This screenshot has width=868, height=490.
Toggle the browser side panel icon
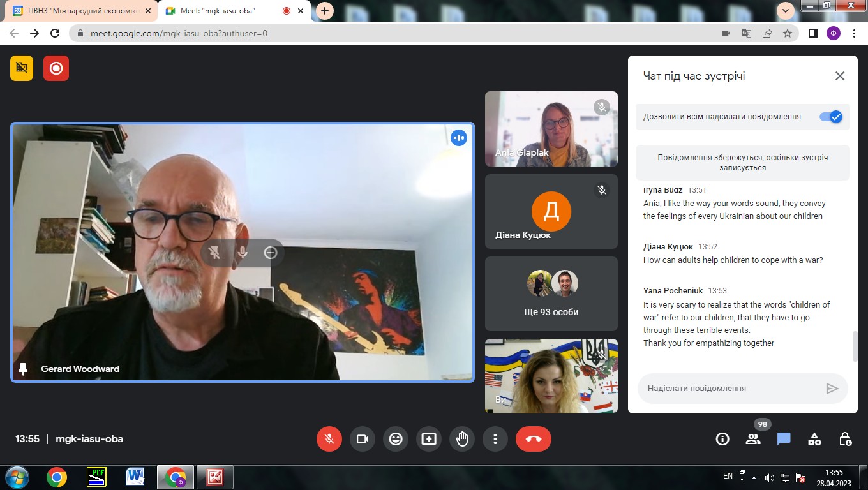(x=813, y=33)
